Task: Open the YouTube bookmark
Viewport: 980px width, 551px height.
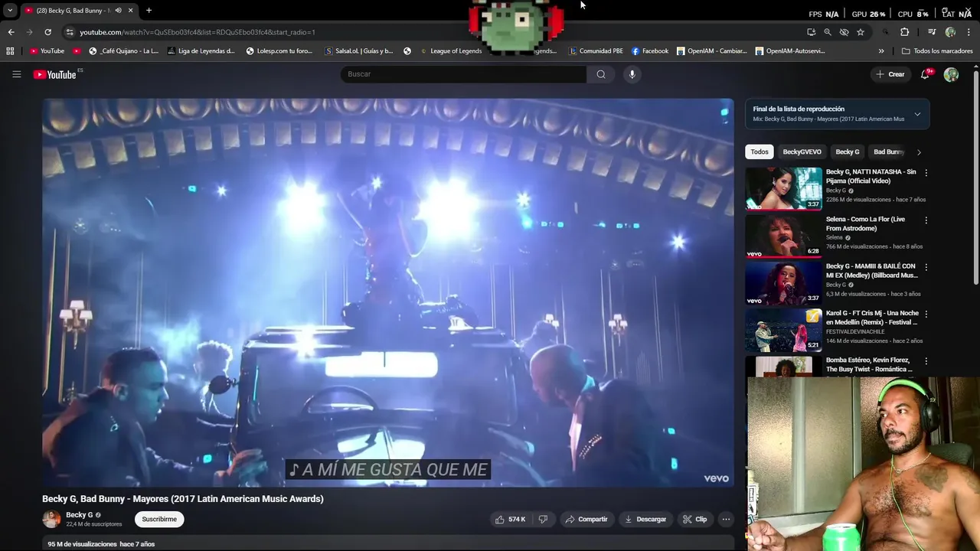Action: tap(47, 51)
